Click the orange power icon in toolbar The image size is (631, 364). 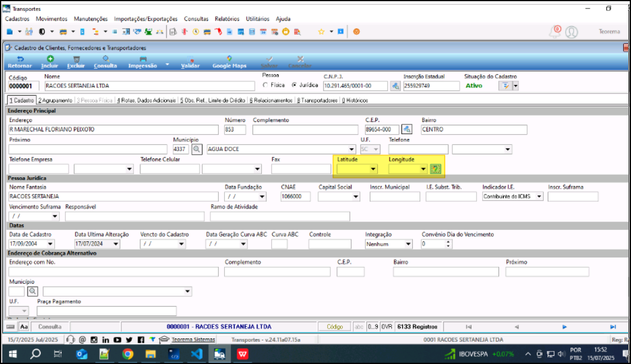356,32
